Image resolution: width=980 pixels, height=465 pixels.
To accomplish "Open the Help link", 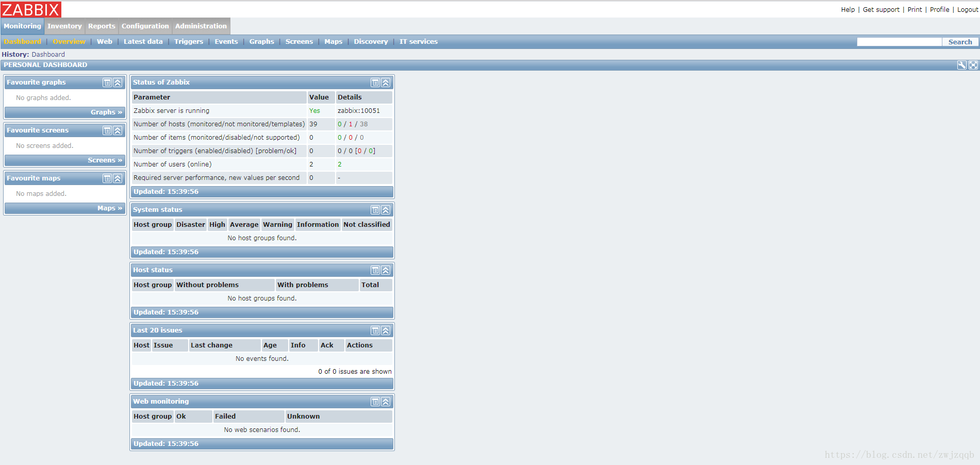I will click(x=848, y=9).
